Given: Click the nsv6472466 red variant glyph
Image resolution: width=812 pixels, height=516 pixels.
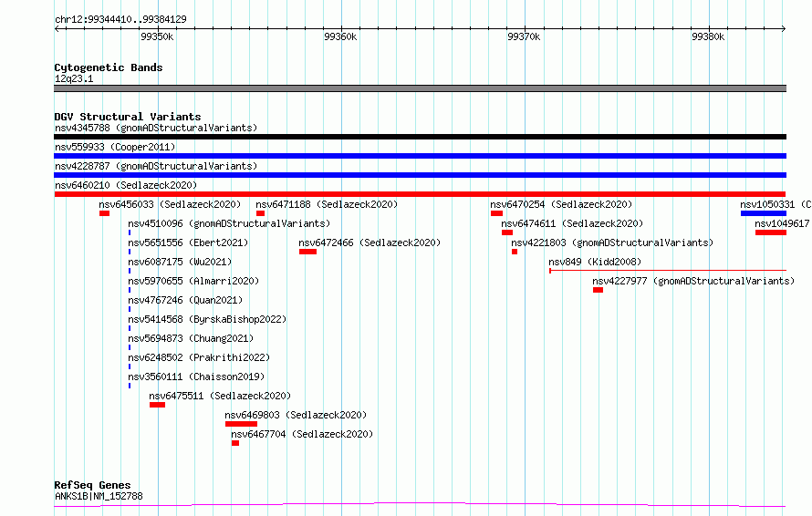Looking at the screenshot, I should point(307,252).
